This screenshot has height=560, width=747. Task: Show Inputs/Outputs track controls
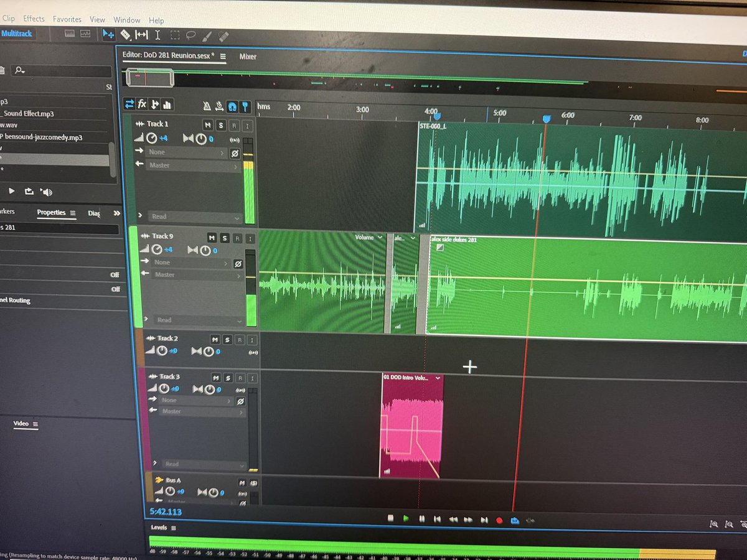(129, 104)
